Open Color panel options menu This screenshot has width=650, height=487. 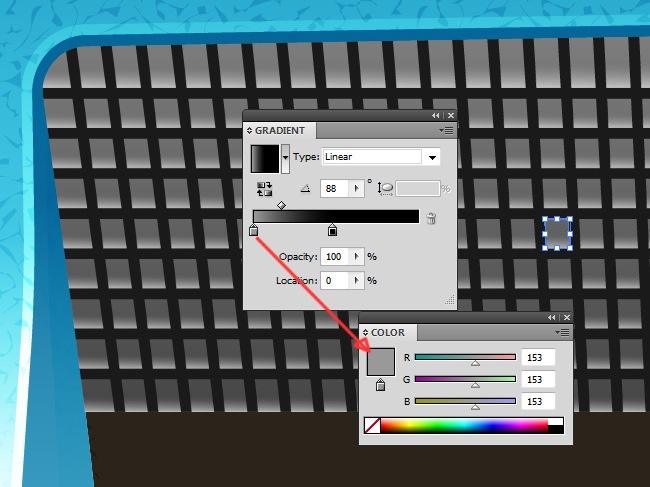[x=563, y=333]
